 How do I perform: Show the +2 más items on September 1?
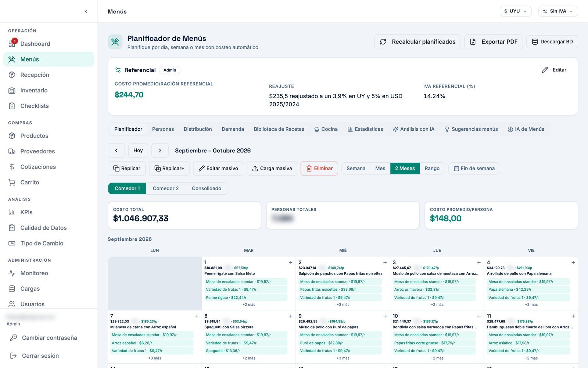click(x=249, y=305)
